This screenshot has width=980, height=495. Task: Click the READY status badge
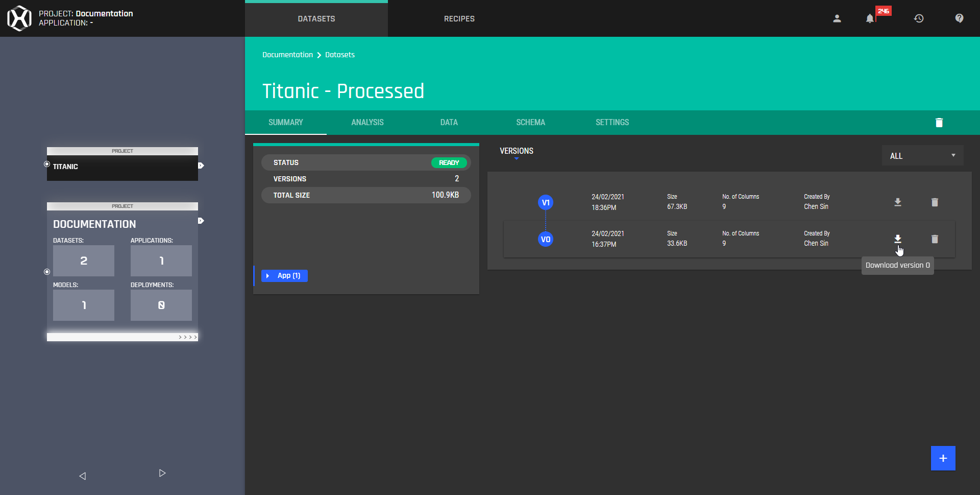tap(449, 162)
